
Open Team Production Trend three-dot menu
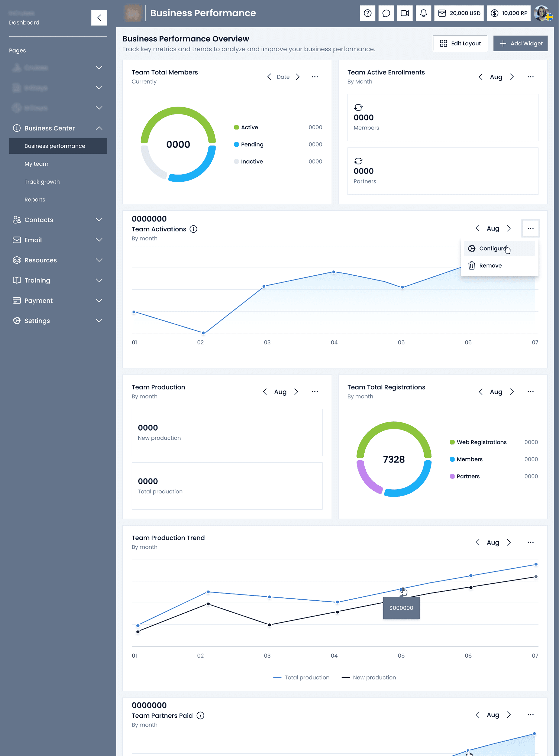coord(530,542)
